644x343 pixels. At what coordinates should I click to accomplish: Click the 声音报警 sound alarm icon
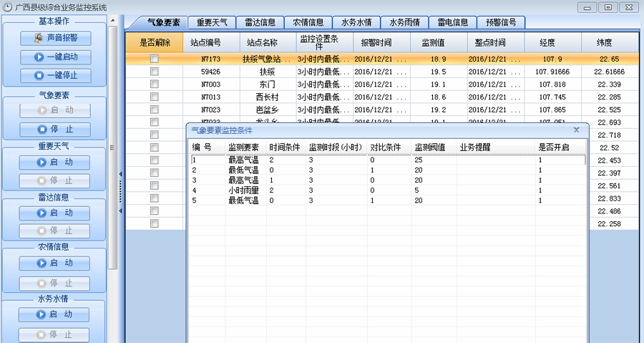tap(39, 38)
